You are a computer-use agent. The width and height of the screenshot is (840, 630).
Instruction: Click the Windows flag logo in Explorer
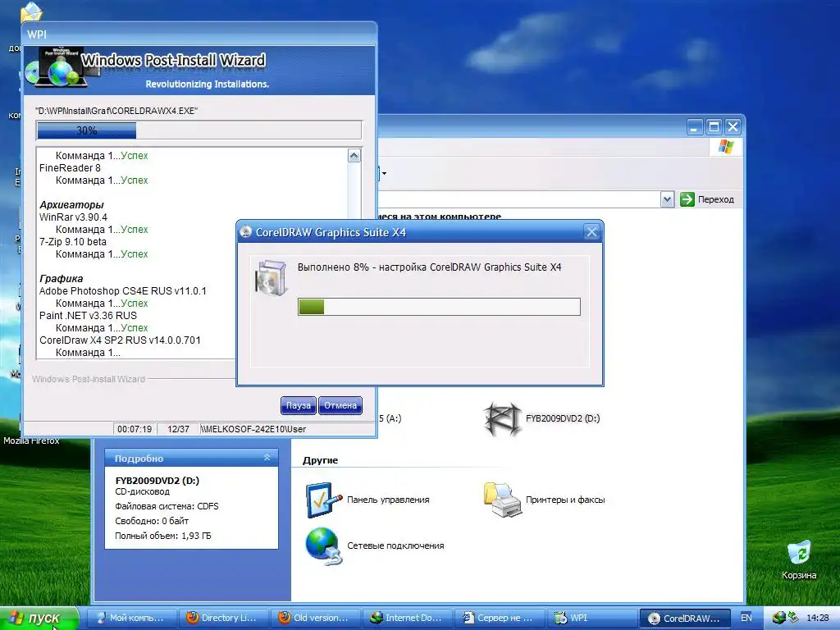[726, 146]
